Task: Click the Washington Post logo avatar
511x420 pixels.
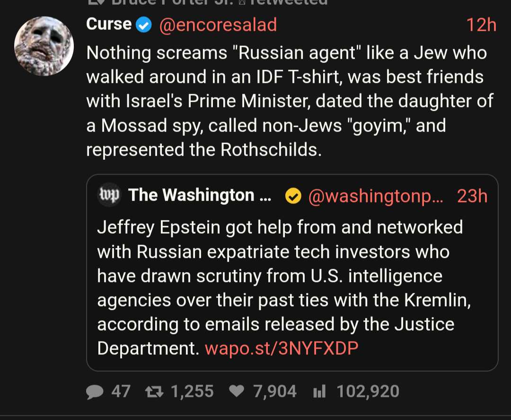Action: [109, 195]
